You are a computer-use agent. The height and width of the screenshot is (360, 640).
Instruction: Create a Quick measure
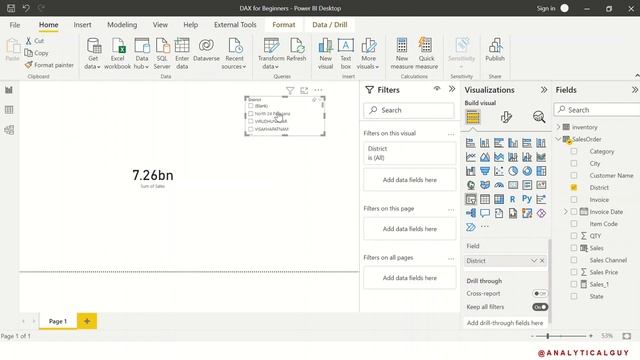coord(426,53)
